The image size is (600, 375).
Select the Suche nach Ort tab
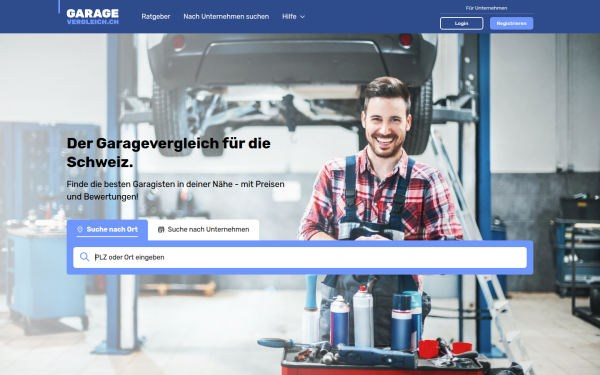(x=107, y=230)
